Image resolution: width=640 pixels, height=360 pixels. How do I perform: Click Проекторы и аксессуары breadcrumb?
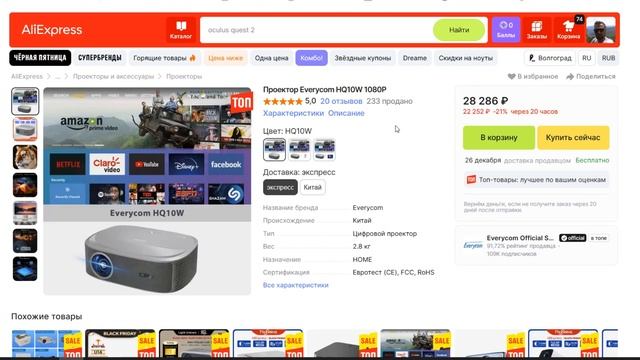[113, 76]
